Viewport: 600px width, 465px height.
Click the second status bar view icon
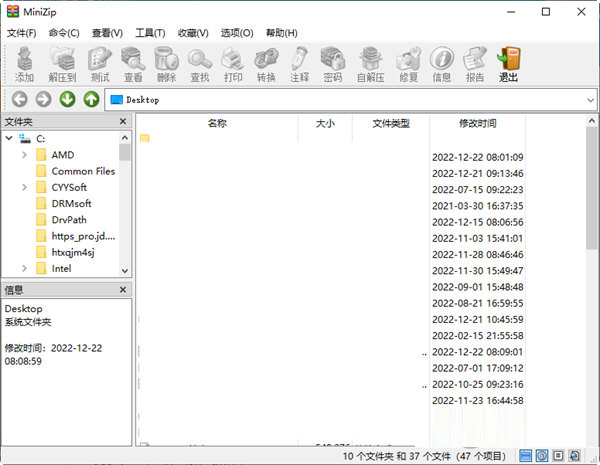click(542, 455)
